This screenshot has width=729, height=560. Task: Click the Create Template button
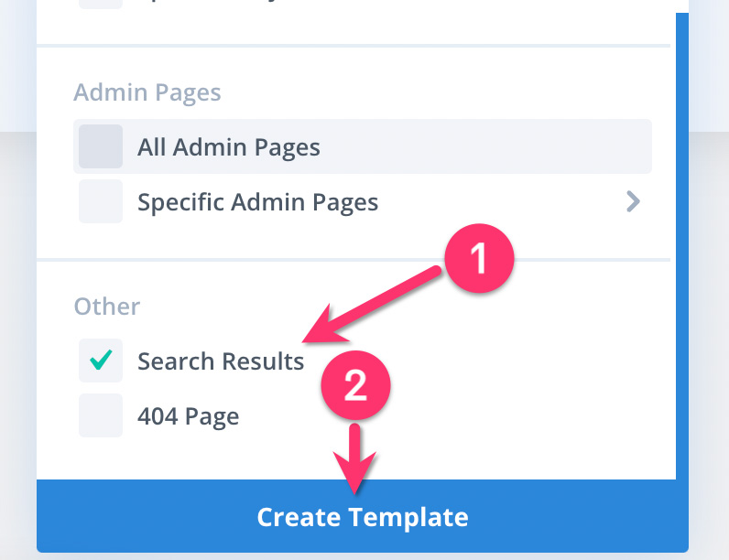click(x=363, y=516)
